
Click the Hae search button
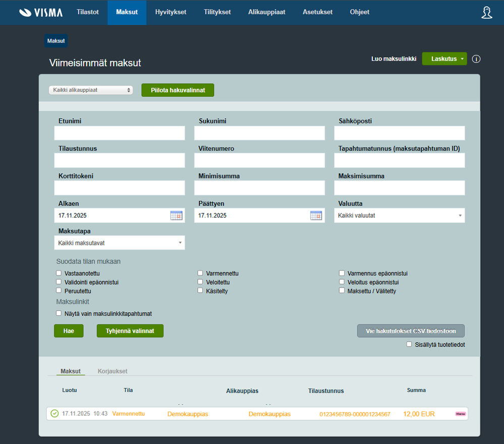[x=69, y=331]
